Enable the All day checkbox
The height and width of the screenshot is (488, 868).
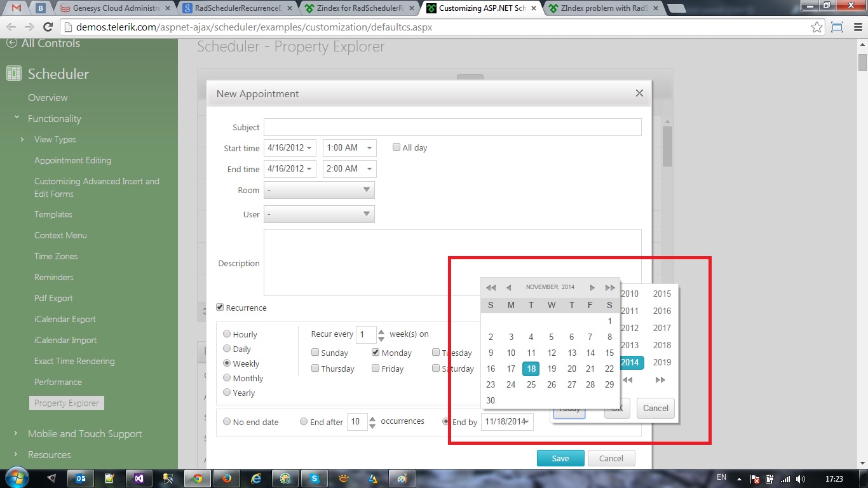pos(397,147)
